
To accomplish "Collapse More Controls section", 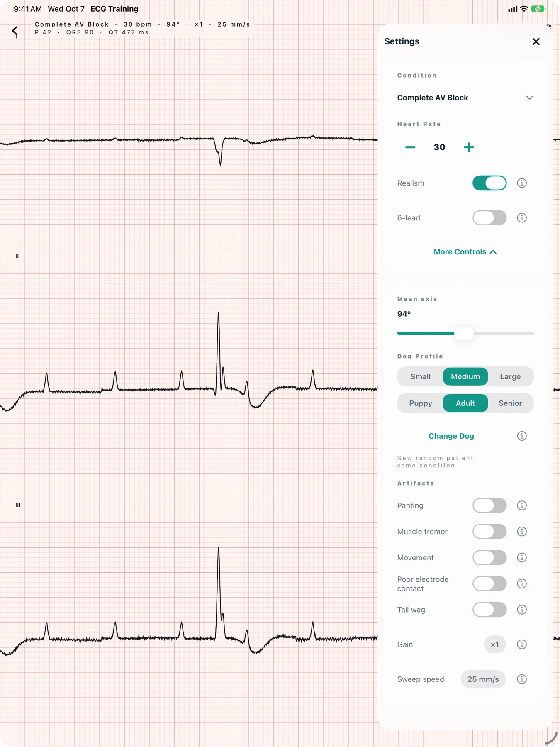I will [465, 252].
